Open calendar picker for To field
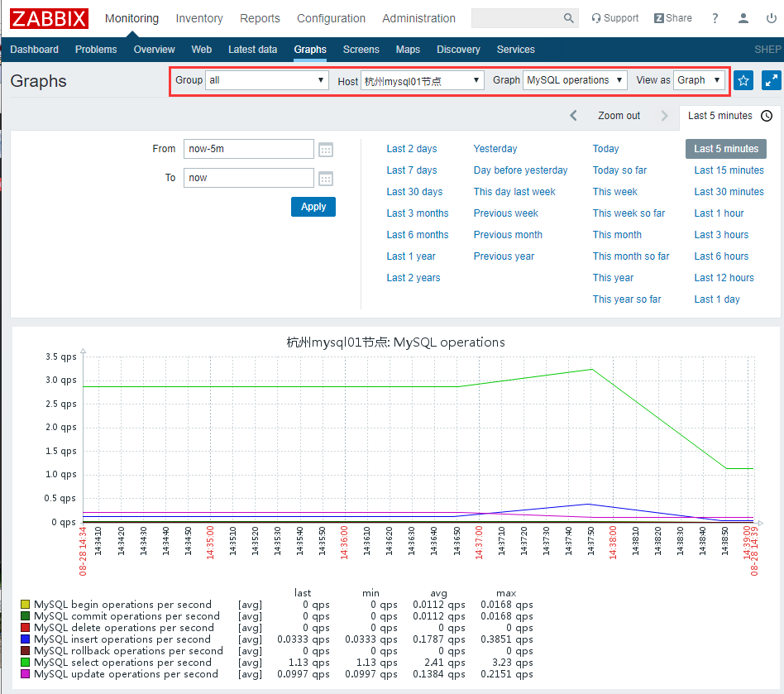 pyautogui.click(x=326, y=179)
